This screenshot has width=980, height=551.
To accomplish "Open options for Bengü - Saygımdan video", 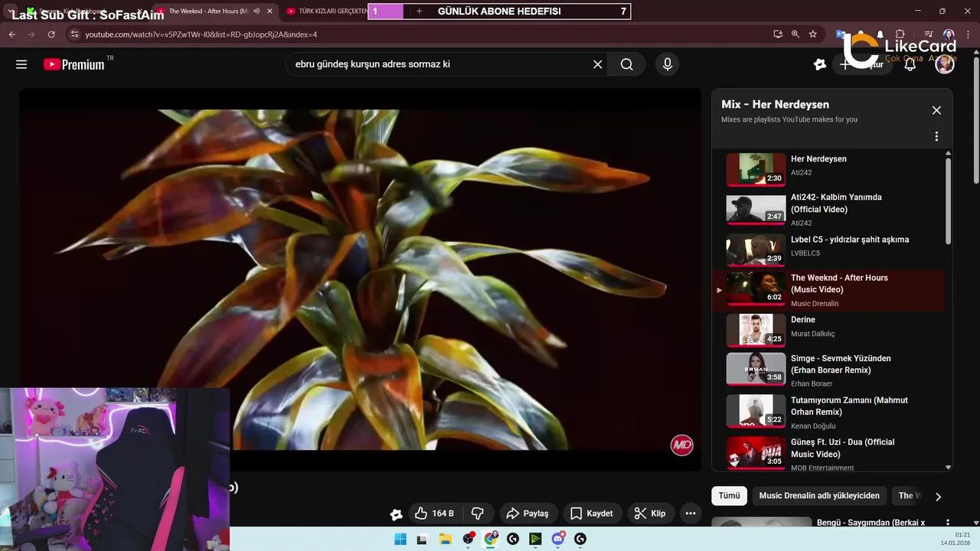I will 948,523.
